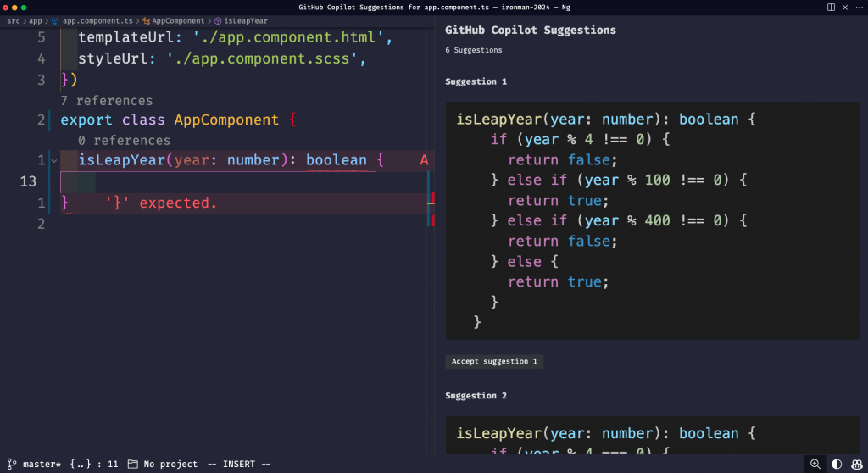Viewport: 868px width, 473px height.
Task: Click the 0 references code lens
Action: (124, 140)
